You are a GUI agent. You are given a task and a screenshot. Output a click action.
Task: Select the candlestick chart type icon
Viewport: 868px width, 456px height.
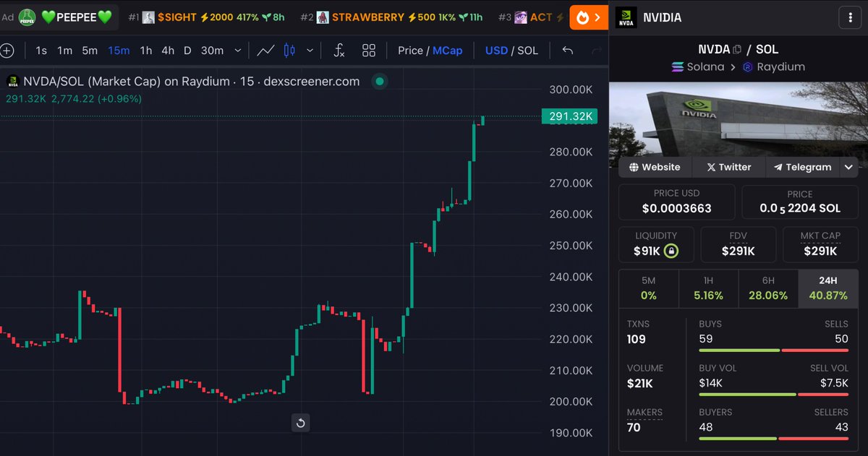point(290,51)
